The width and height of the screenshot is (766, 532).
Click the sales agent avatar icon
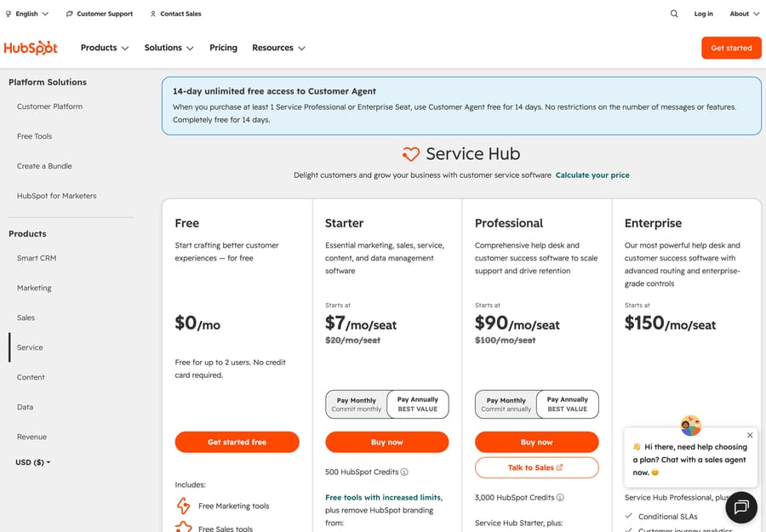(691, 426)
